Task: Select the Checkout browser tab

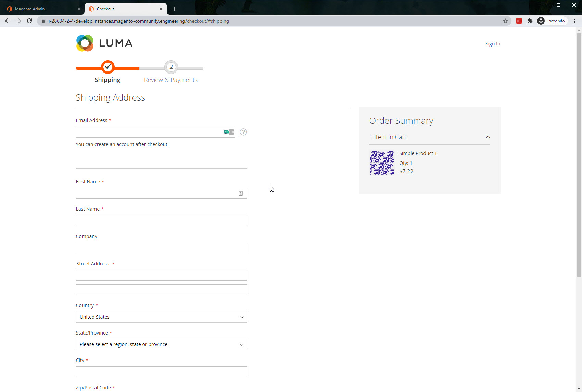Action: [x=125, y=9]
